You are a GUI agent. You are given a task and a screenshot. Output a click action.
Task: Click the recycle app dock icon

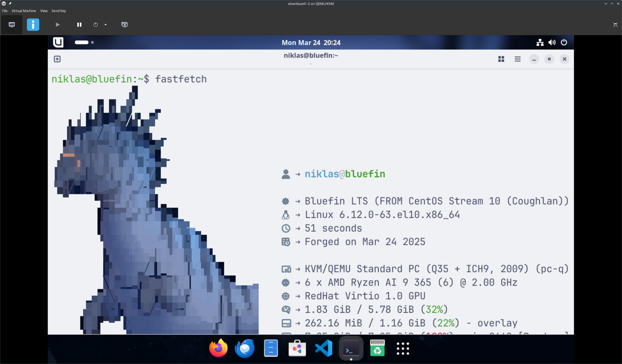coord(377,348)
